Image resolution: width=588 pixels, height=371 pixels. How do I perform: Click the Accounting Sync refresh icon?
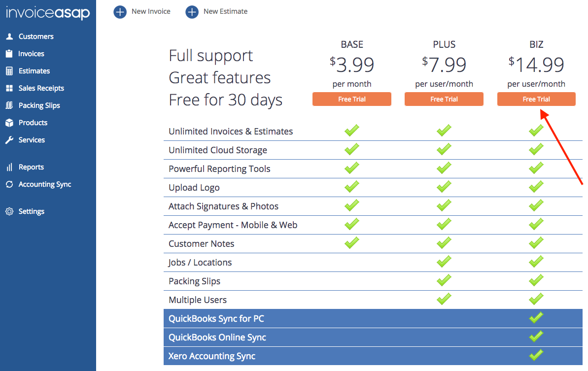[9, 184]
